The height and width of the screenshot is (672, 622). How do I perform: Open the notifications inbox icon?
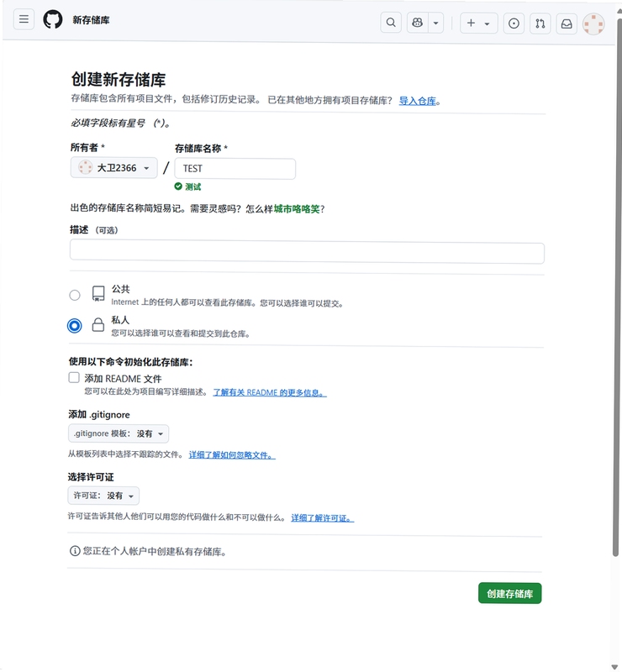pos(567,24)
